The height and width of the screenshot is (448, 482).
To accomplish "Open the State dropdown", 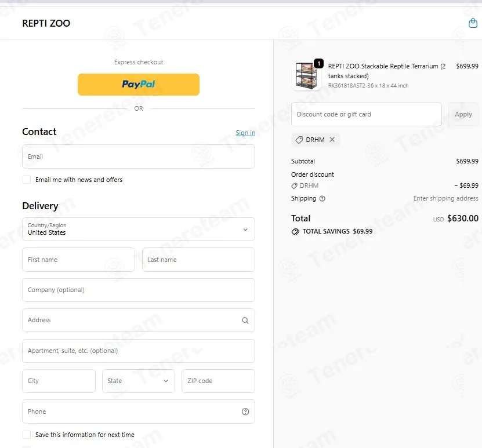I will (138, 381).
